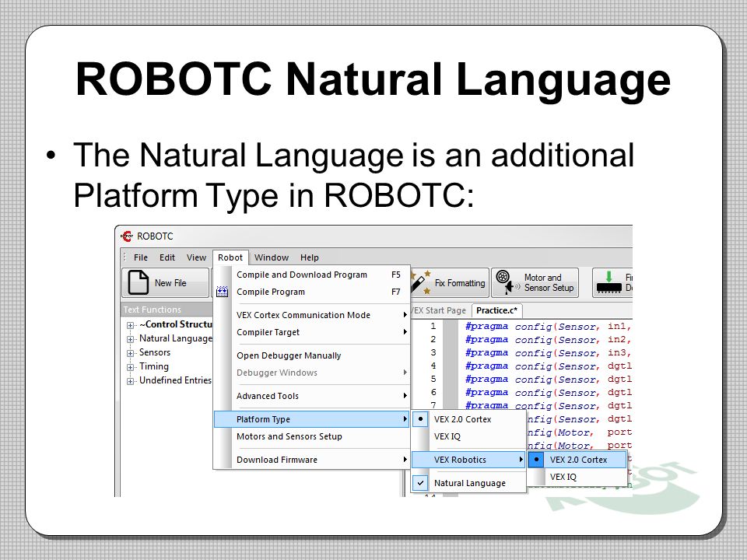Viewport: 747px width, 560px height.
Task: Expand the Sensors tree node
Action: (130, 353)
